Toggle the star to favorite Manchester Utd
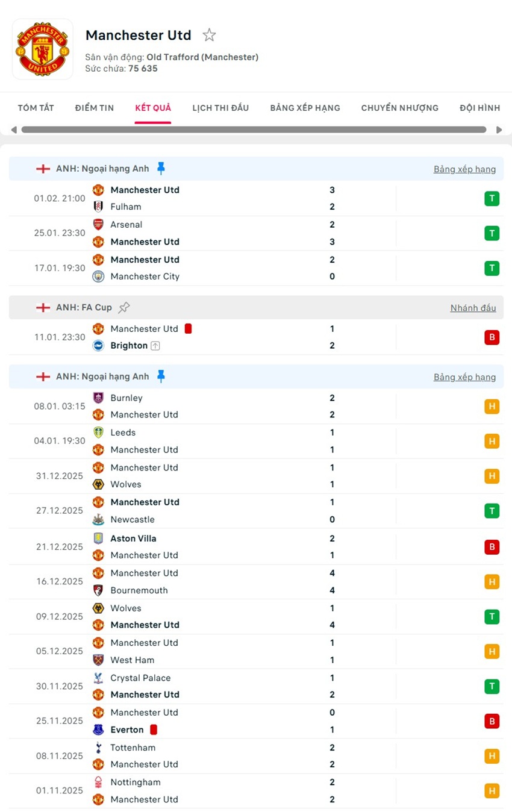Screen dimensions: 512x812 click(x=209, y=35)
